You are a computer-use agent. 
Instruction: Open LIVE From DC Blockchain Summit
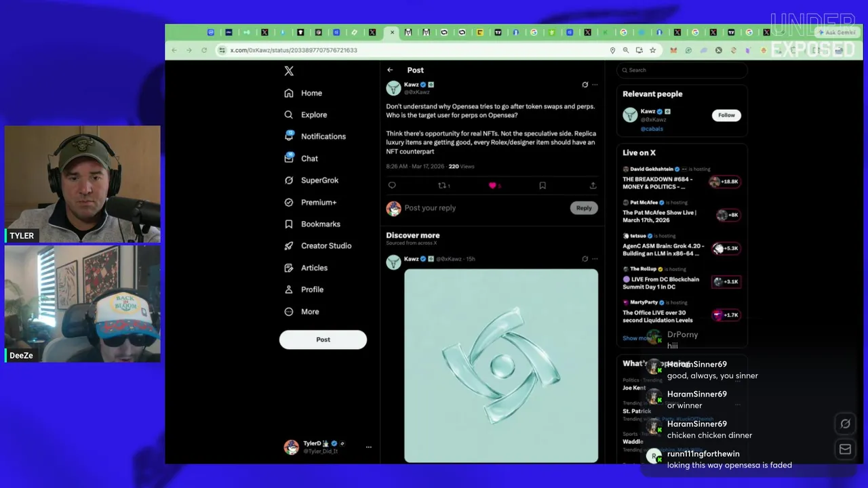coord(660,283)
